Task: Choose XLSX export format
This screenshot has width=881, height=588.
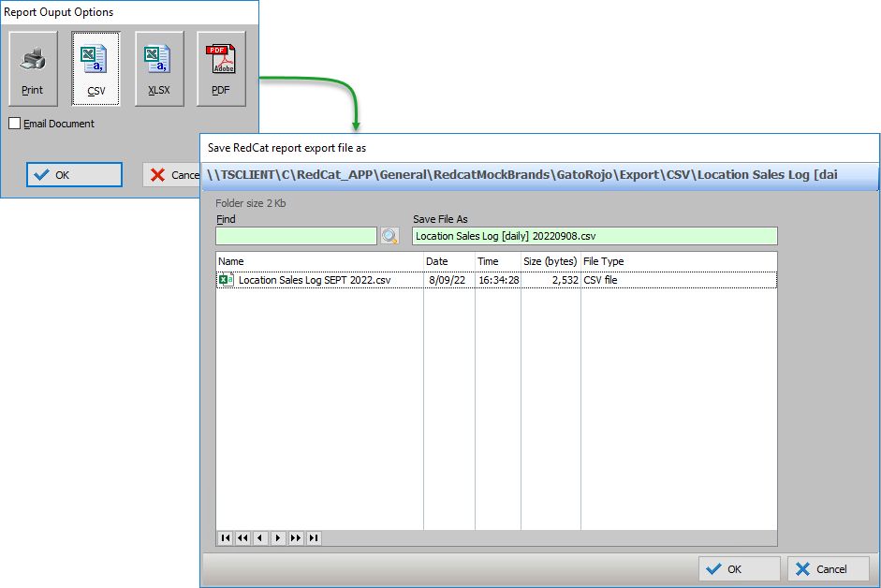Action: click(x=158, y=68)
